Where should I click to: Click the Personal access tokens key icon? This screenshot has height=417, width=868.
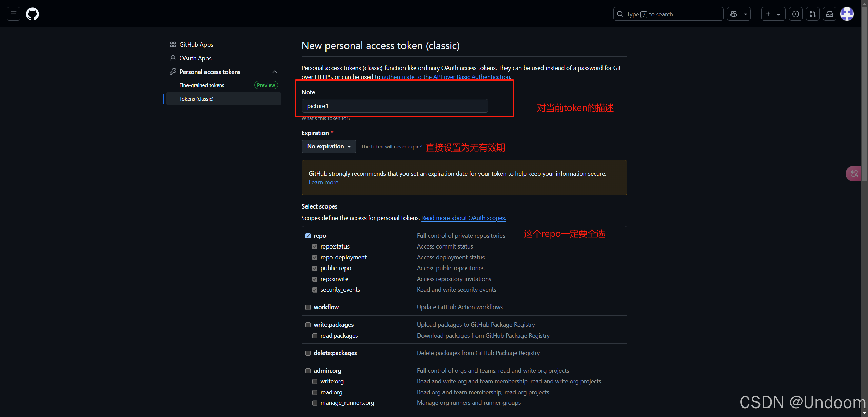[x=173, y=72]
